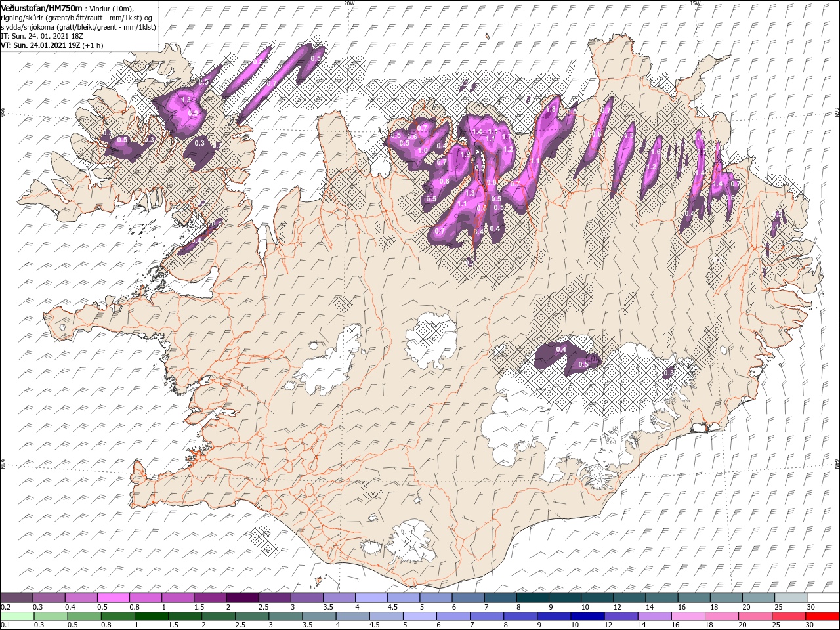Pick the bottom-row 8 blue swatch
840x630 pixels.
point(520,616)
